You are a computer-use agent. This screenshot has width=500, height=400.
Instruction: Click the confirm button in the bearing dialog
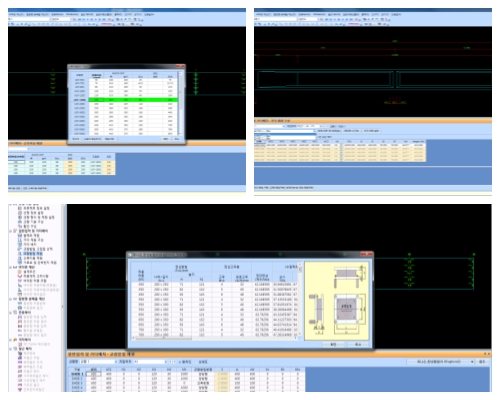point(333,344)
